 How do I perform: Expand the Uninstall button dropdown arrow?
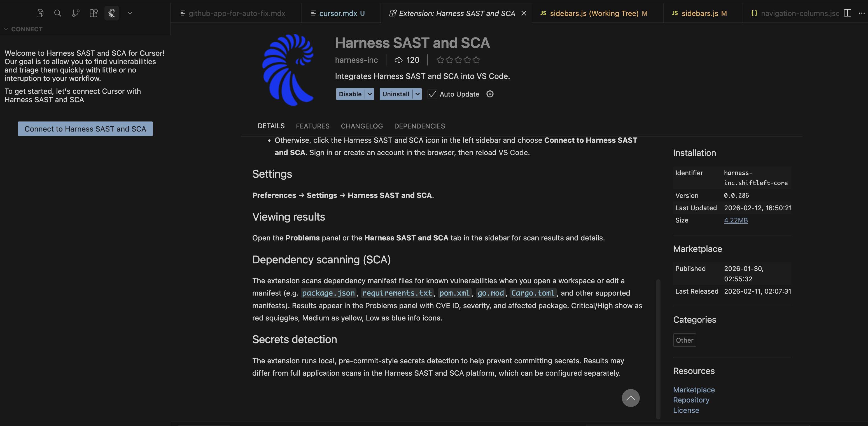point(417,94)
